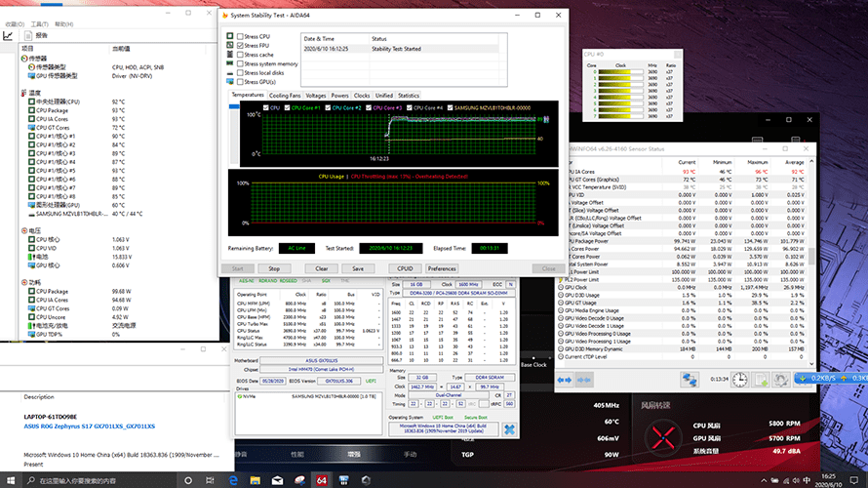Stop the stability test
This screenshot has height=488, width=868.
(x=274, y=268)
